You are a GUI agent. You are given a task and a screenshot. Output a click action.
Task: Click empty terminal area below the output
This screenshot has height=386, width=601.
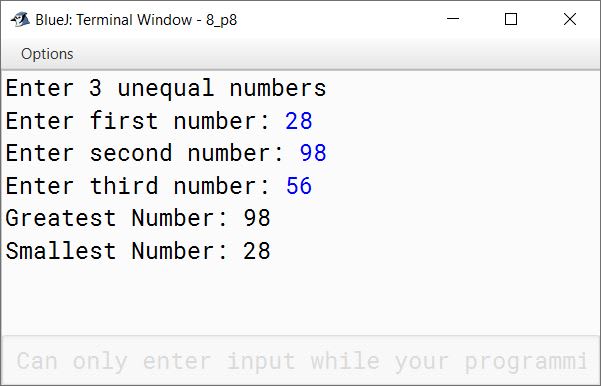click(300, 299)
